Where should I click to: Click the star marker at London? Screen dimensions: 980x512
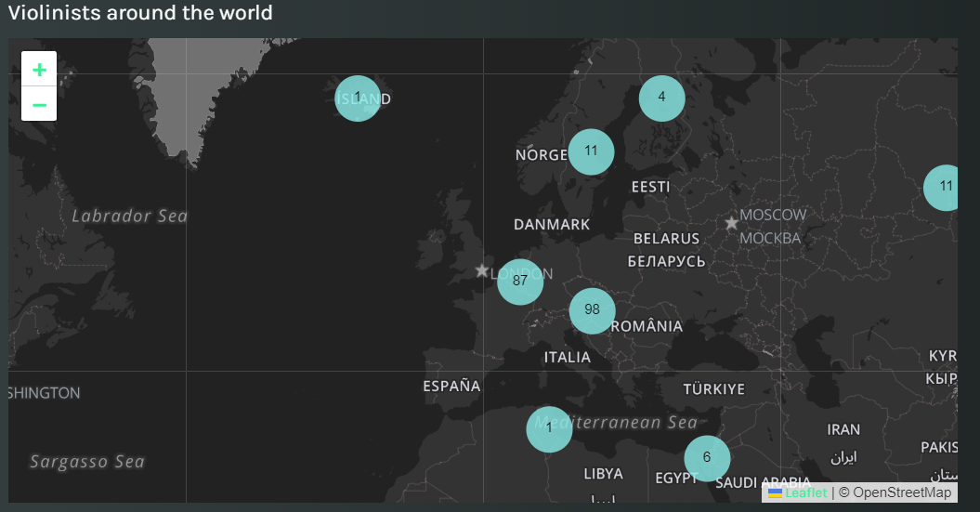(x=481, y=270)
